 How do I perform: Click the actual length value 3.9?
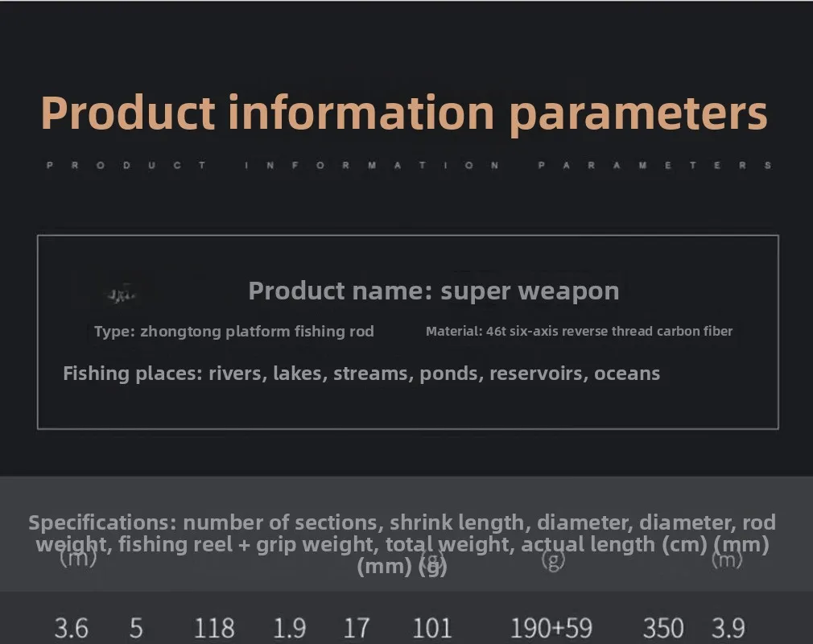(x=728, y=628)
